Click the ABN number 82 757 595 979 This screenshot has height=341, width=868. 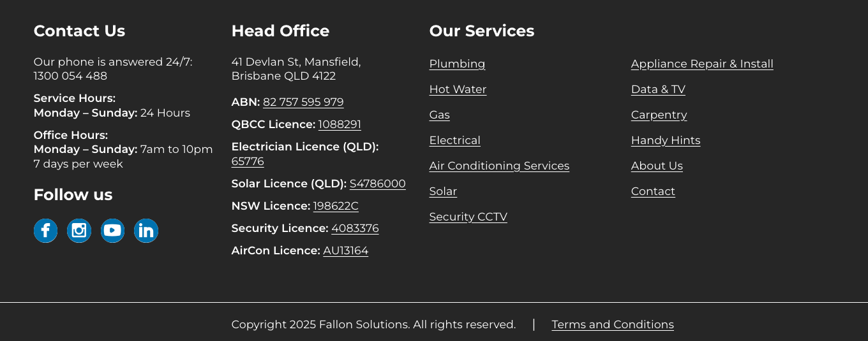tap(303, 102)
